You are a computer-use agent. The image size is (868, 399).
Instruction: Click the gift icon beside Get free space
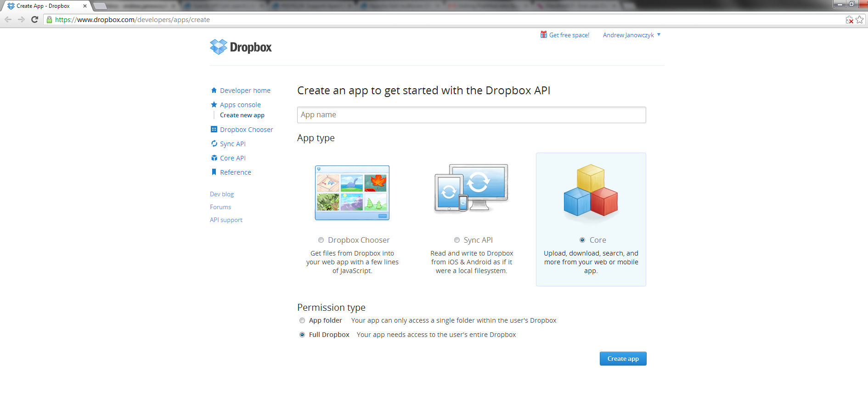point(544,35)
